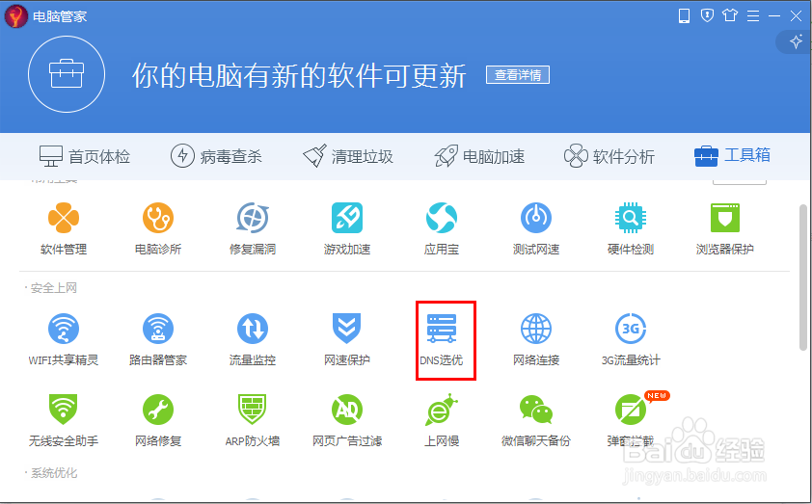The height and width of the screenshot is (504, 812).
Task: Open 浏览器保护 browser protection
Action: pos(725,228)
